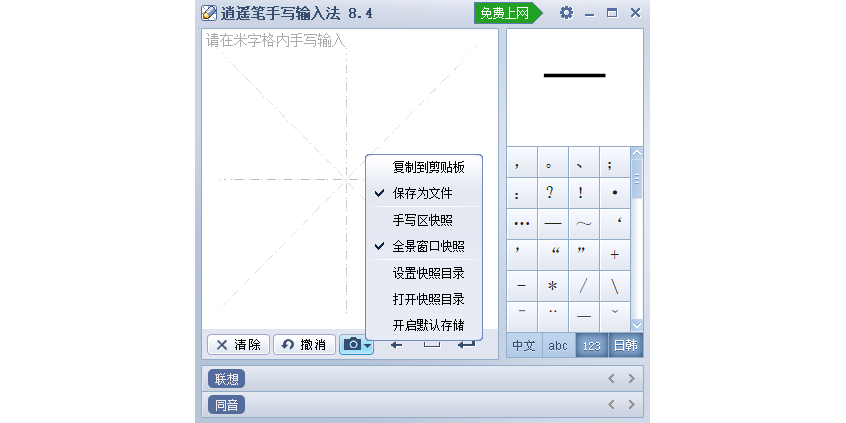Insert the left single quote ‘ key
Screen dimensions: 846x423
pyautogui.click(x=615, y=224)
